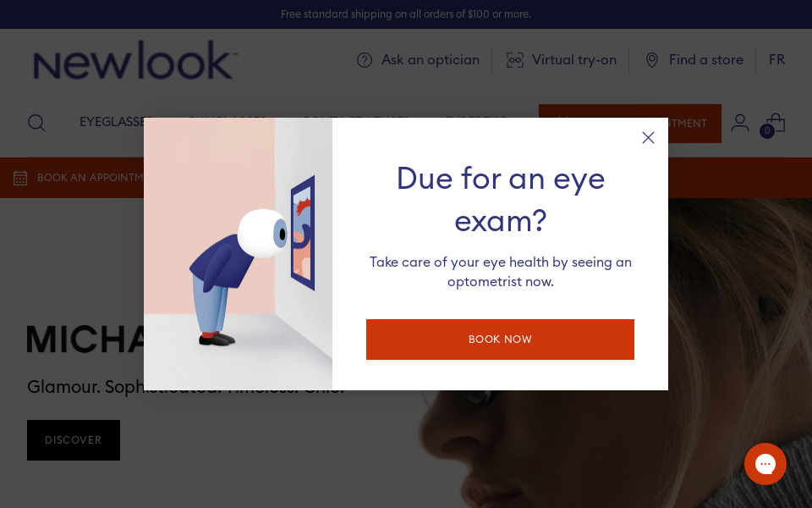Switch language to FR
Viewport: 812px width, 508px height.
click(776, 59)
